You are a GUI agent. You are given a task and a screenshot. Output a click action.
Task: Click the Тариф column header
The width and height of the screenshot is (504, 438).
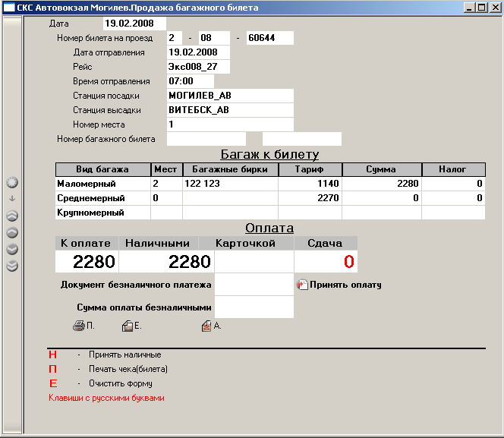(x=310, y=169)
